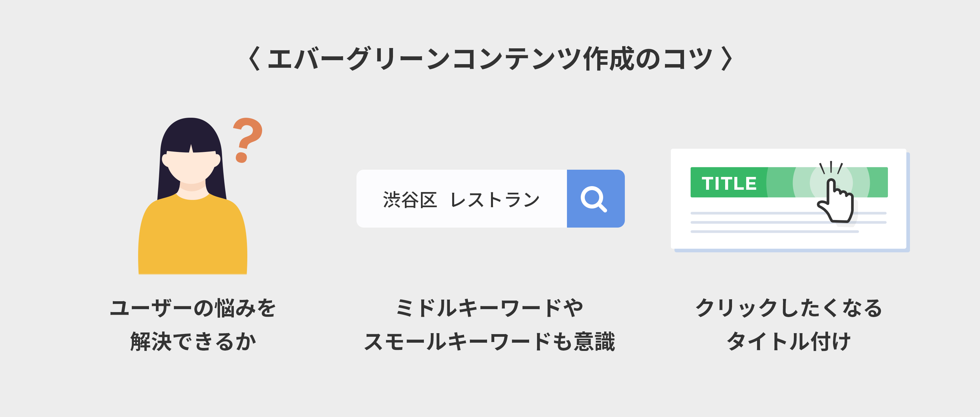980x417 pixels.
Task: Click the pointing hand cursor icon
Action: [x=836, y=200]
